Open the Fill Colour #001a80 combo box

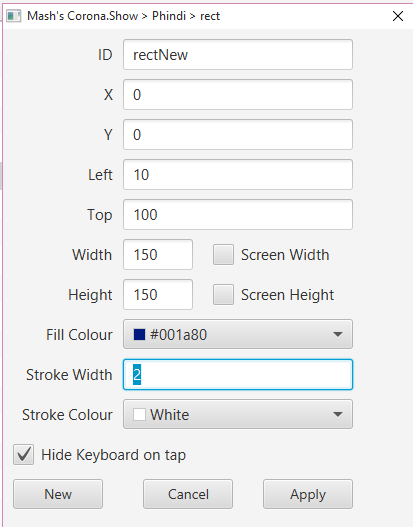tap(238, 334)
